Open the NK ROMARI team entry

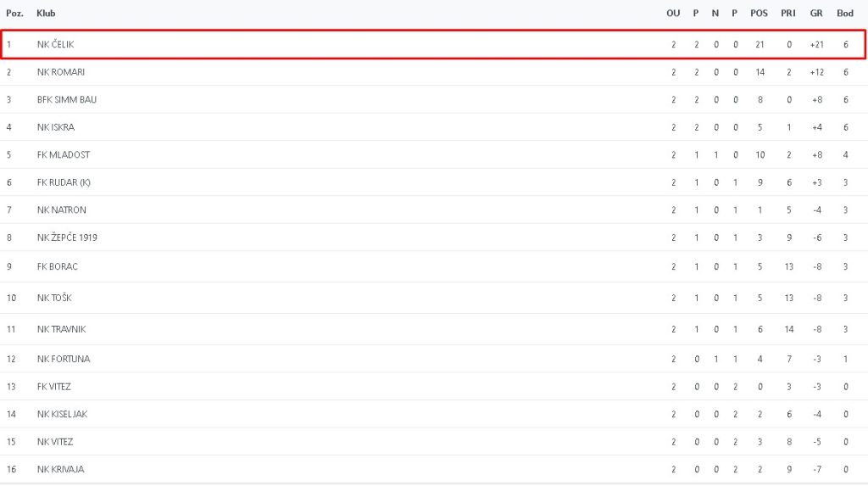61,72
